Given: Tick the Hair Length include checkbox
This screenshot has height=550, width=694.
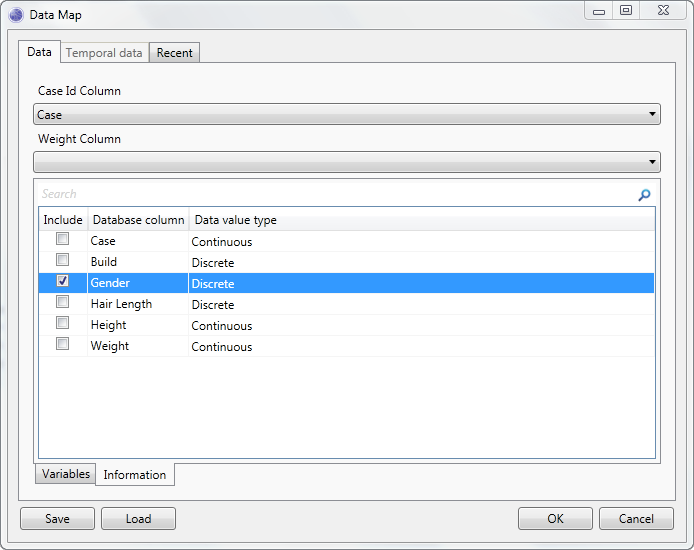Looking at the screenshot, I should (63, 302).
